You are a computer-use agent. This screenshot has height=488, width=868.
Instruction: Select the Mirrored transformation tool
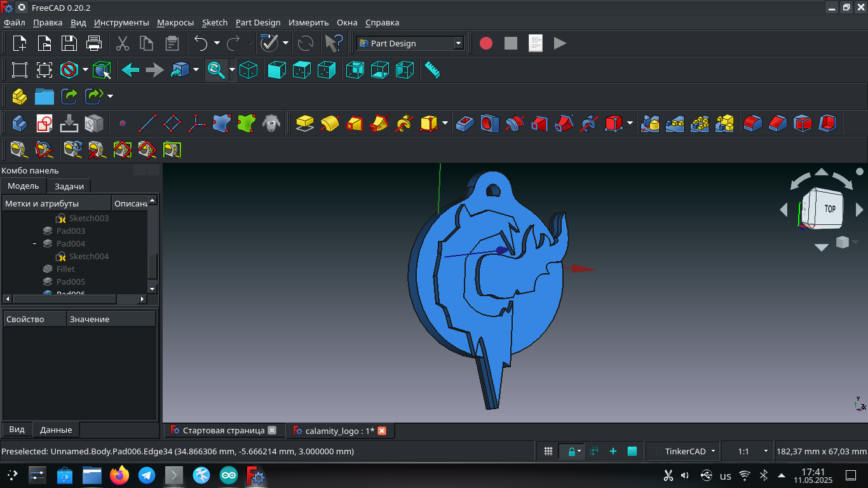[650, 123]
